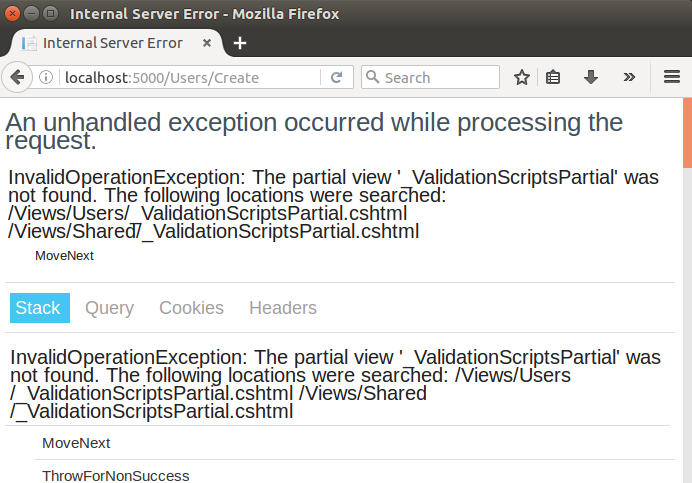Select the Stack tab
692x483 pixels.
tap(39, 308)
